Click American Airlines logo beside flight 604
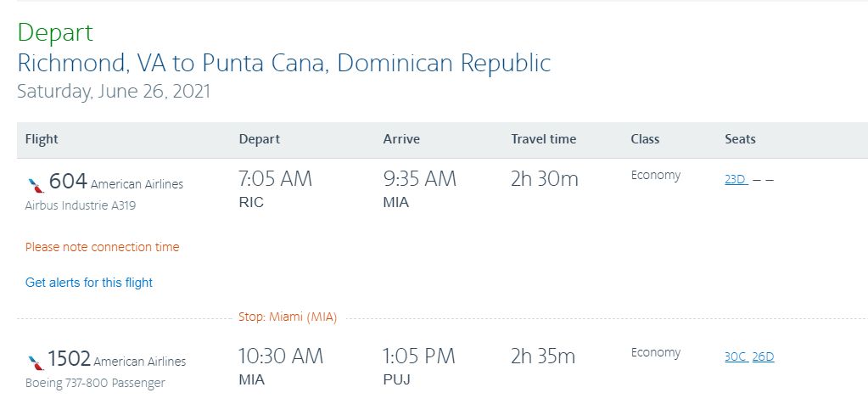868x404 pixels. tap(35, 182)
